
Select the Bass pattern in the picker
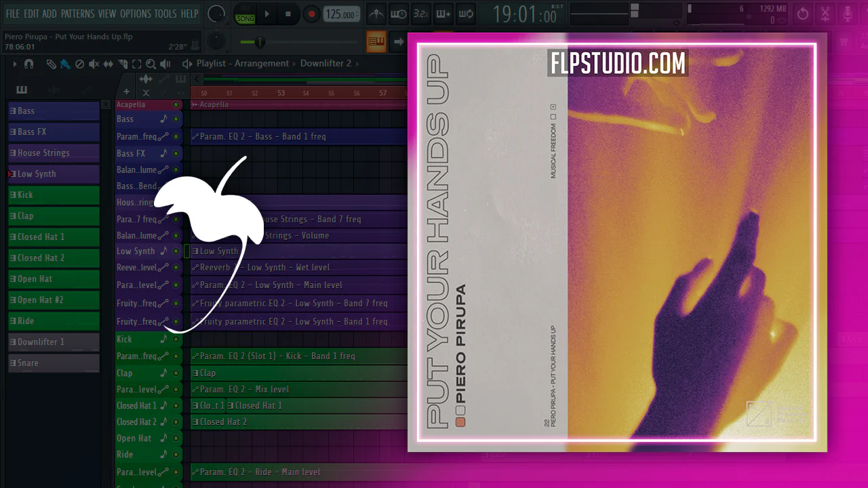click(54, 111)
